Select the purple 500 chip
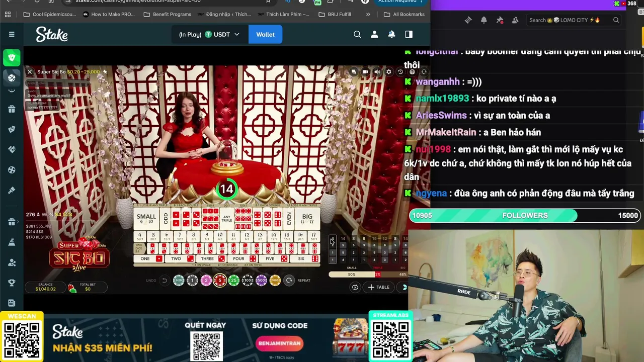Screen dimensions: 644x362 [261, 281]
